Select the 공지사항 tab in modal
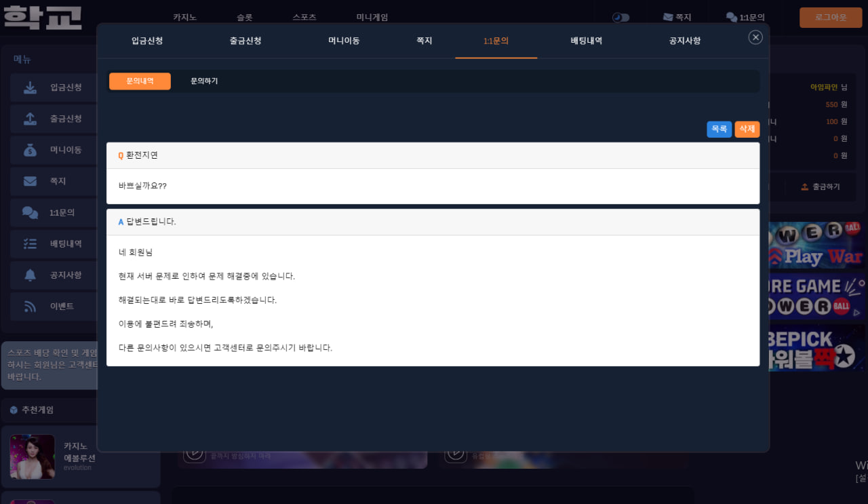The width and height of the screenshot is (868, 504). click(685, 41)
